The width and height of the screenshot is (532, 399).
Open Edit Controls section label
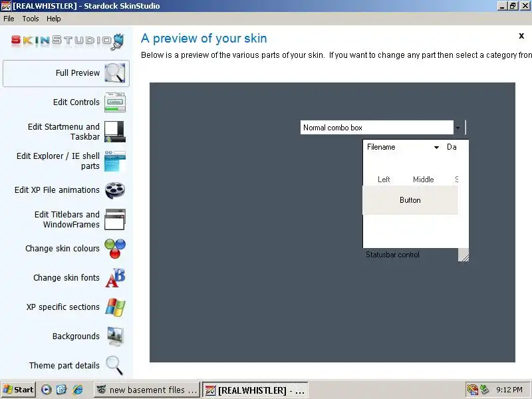[76, 102]
